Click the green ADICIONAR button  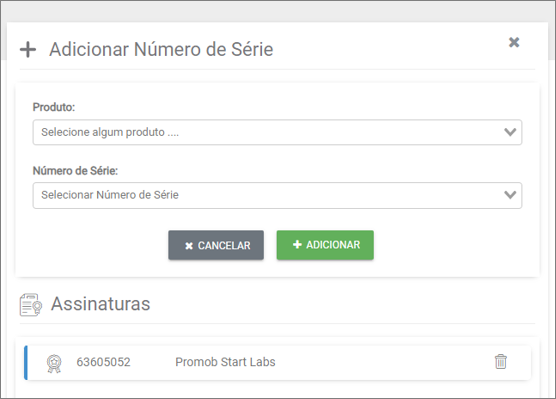325,245
